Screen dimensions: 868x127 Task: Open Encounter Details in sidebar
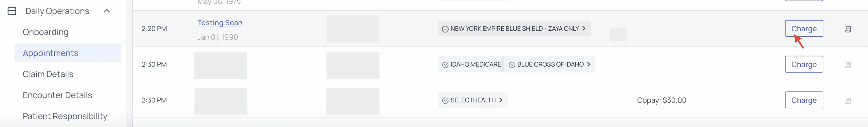(57, 95)
